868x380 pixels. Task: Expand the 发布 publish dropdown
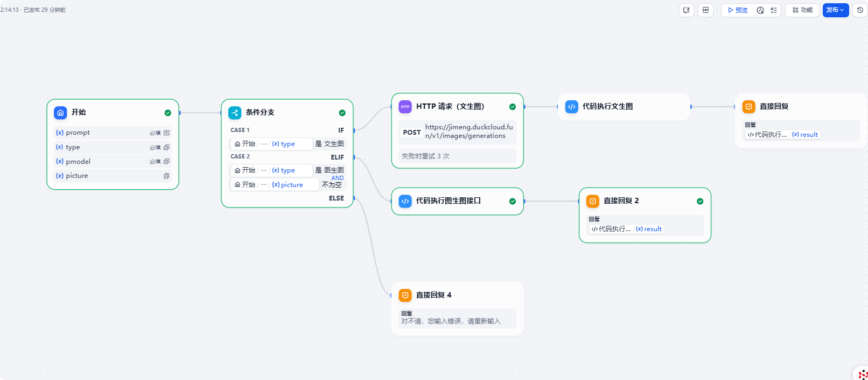click(835, 10)
